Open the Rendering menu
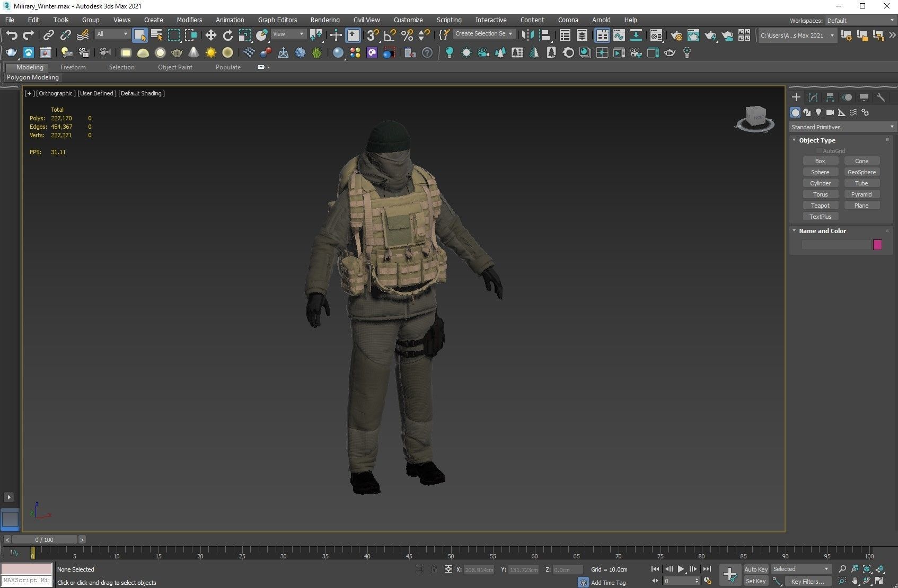This screenshot has height=588, width=898. pyautogui.click(x=325, y=20)
